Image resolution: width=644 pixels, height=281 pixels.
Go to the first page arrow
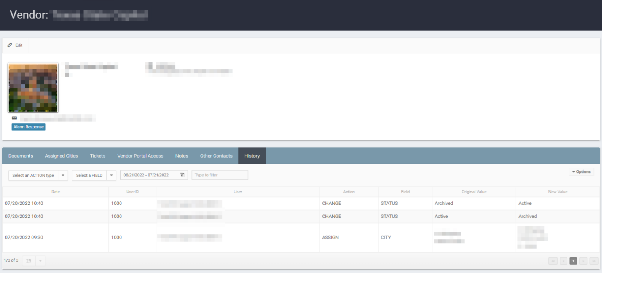coord(553,261)
